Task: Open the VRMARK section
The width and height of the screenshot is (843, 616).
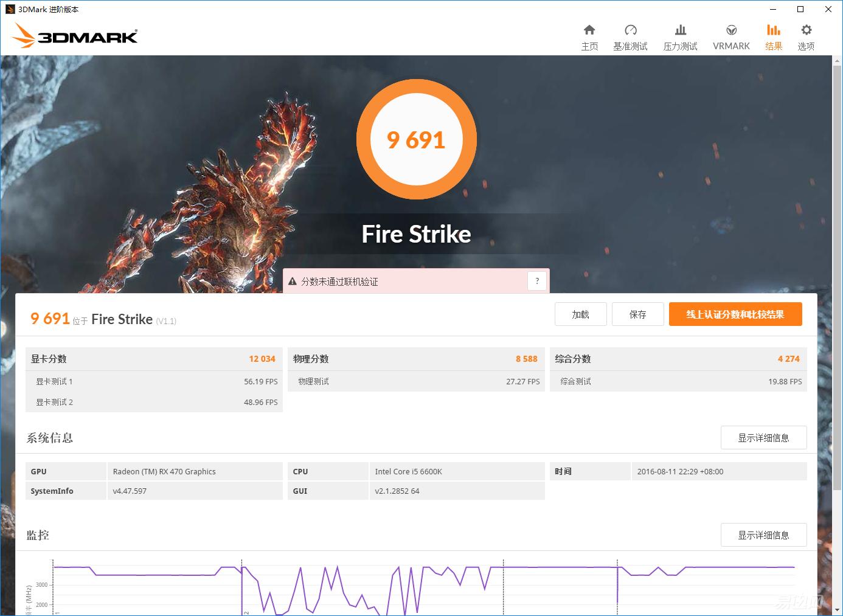Action: click(730, 35)
